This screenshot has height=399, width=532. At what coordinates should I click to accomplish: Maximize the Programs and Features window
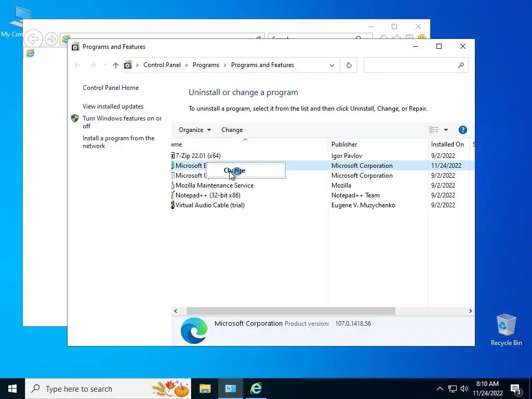pos(438,46)
